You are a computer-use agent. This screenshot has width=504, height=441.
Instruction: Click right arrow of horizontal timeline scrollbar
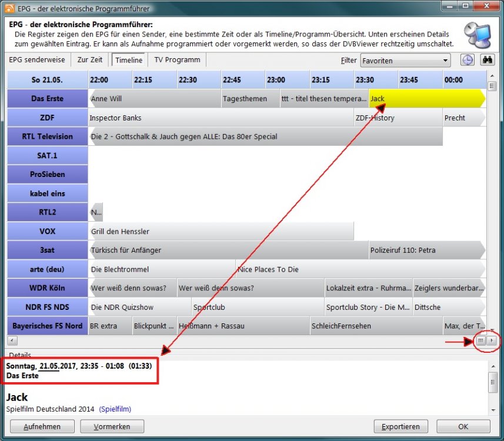(492, 340)
